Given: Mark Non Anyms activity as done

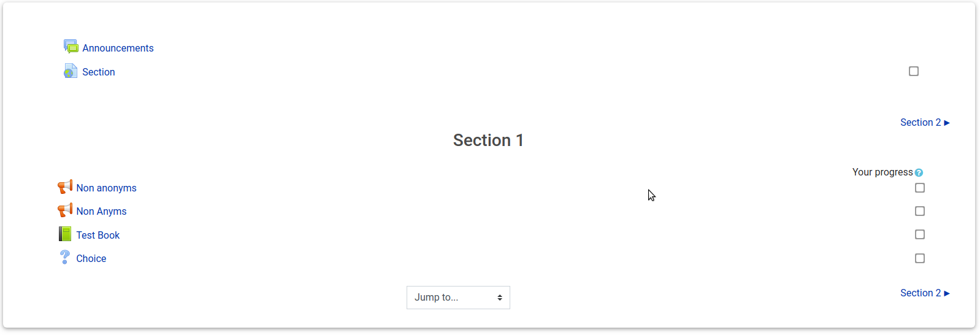Looking at the screenshot, I should (x=920, y=211).
